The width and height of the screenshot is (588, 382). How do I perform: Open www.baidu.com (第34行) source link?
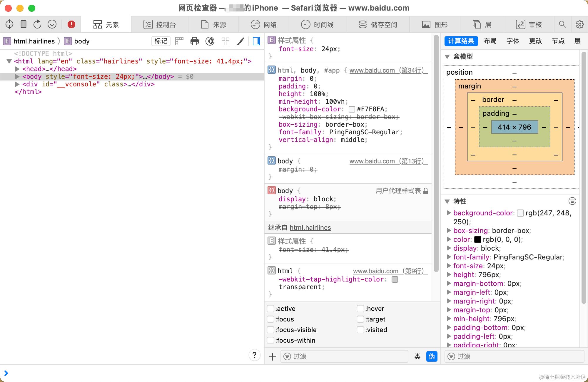click(388, 71)
